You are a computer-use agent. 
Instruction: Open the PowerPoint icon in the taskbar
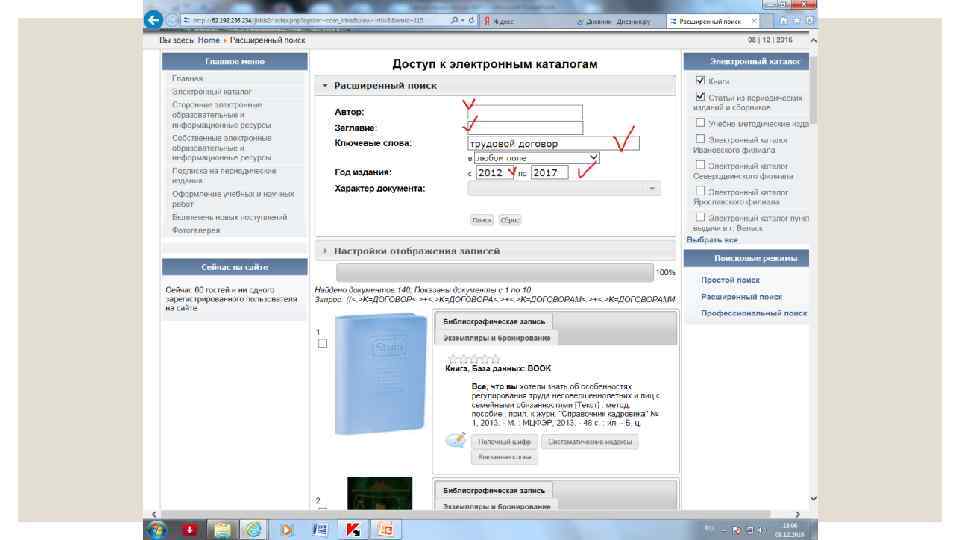(x=386, y=530)
